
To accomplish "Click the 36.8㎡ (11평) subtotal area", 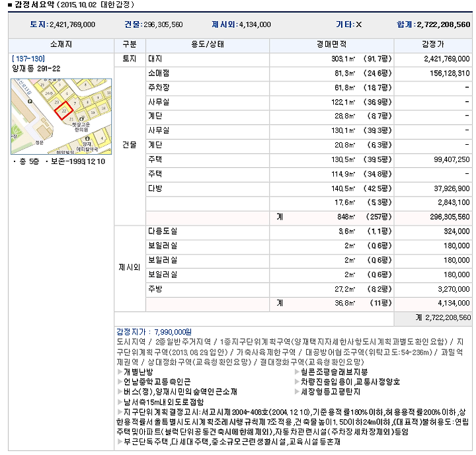I will pos(363,303).
